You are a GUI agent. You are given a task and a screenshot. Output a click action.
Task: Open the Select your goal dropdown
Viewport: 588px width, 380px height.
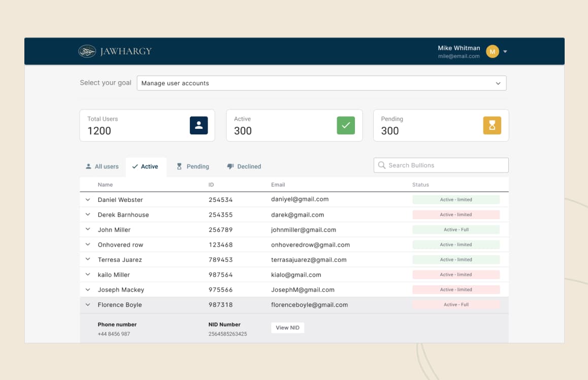pos(322,83)
